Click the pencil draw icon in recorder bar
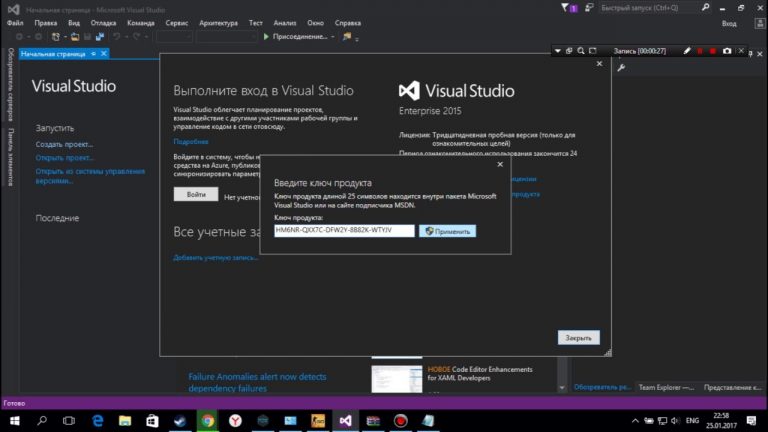 [x=687, y=51]
